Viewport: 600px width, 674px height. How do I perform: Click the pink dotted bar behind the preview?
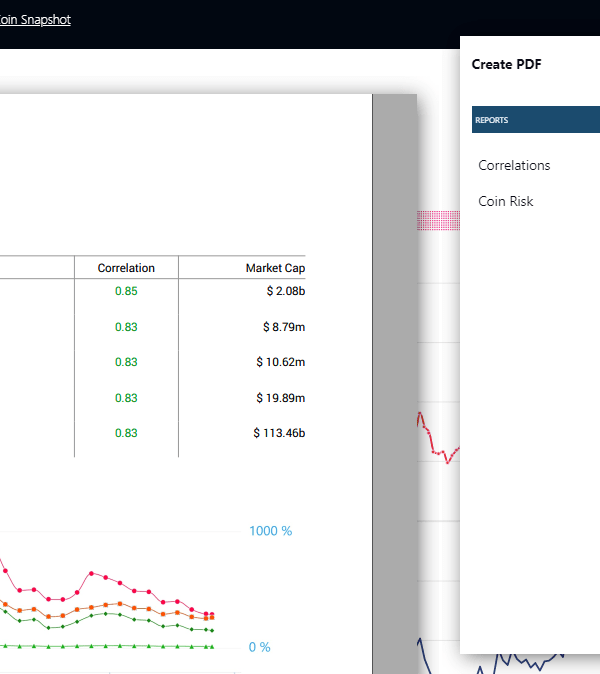(x=438, y=220)
